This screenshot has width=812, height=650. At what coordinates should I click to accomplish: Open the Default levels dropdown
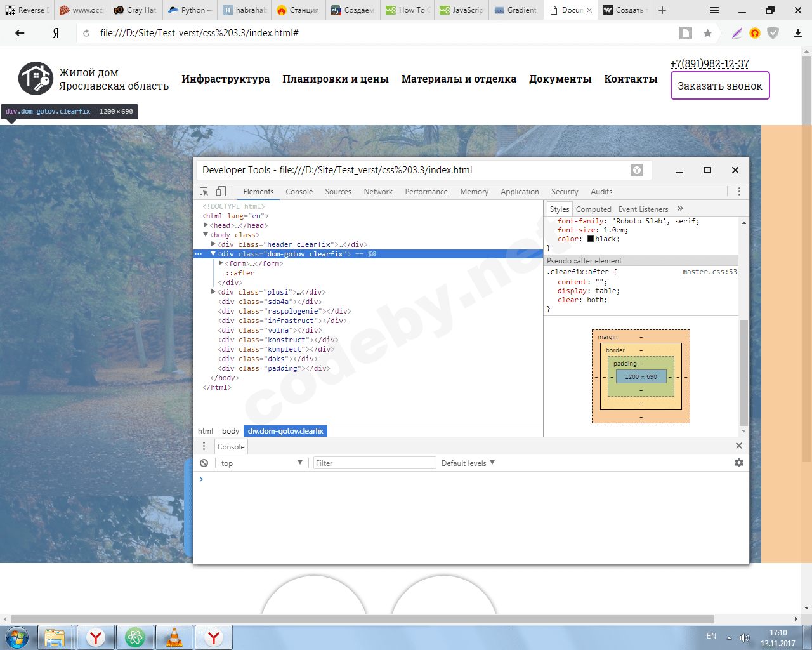tap(468, 463)
